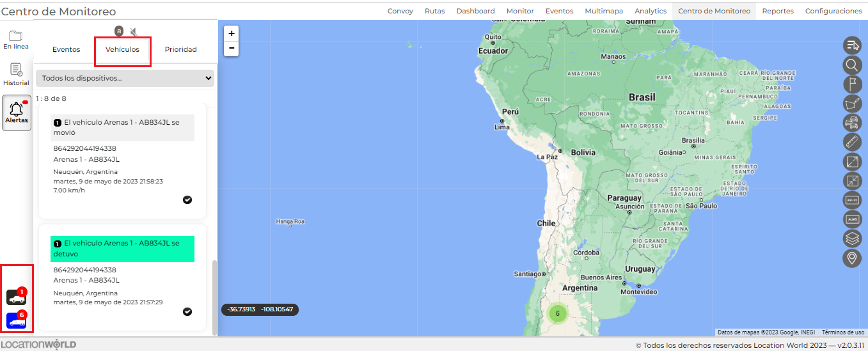Open the Todos los dispositivos dropdown
868x351 pixels.
coord(125,78)
